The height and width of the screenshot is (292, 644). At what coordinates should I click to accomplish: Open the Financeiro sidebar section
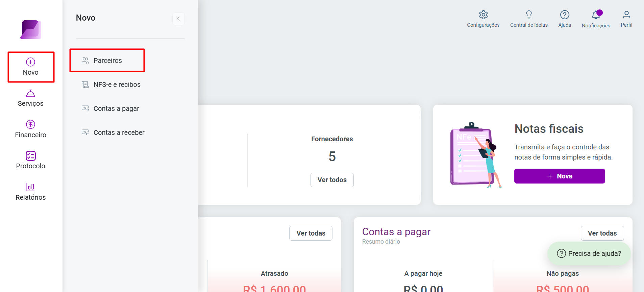coord(31,129)
